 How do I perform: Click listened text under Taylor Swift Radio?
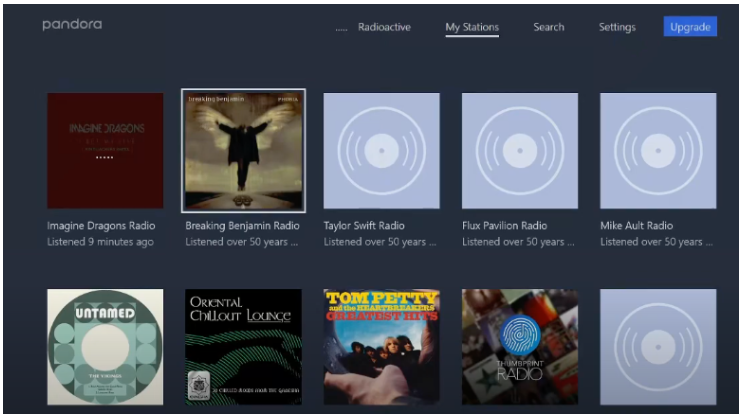click(380, 242)
